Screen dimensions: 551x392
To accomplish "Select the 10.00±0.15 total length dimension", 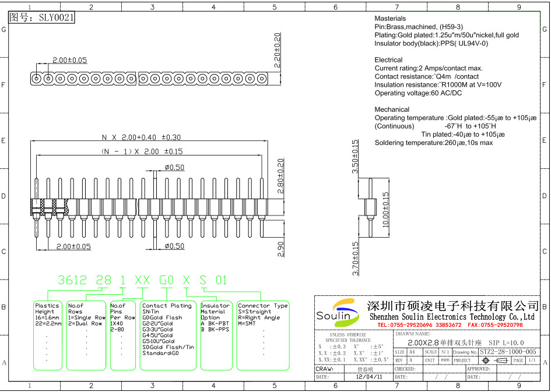I will tap(385, 210).
